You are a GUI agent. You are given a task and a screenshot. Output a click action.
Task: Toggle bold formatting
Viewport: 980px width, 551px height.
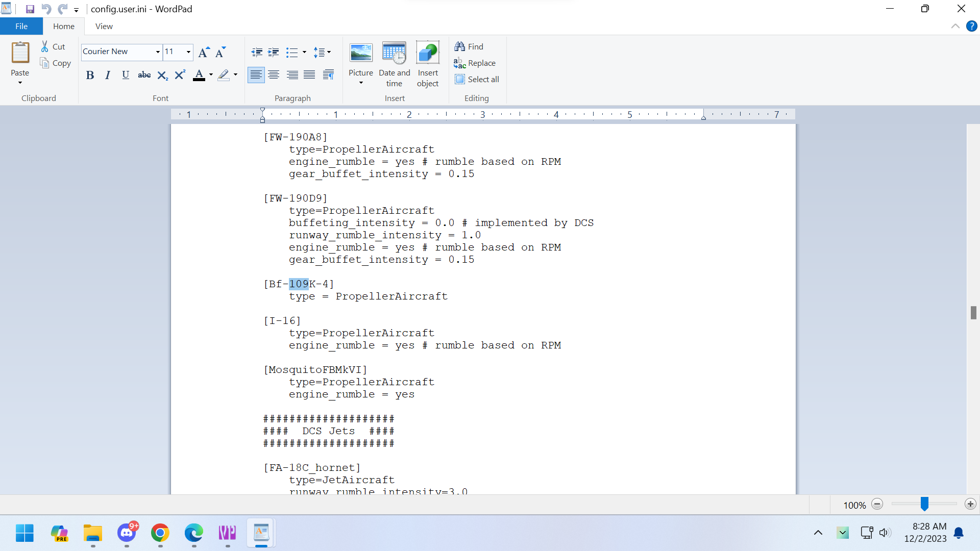90,76
